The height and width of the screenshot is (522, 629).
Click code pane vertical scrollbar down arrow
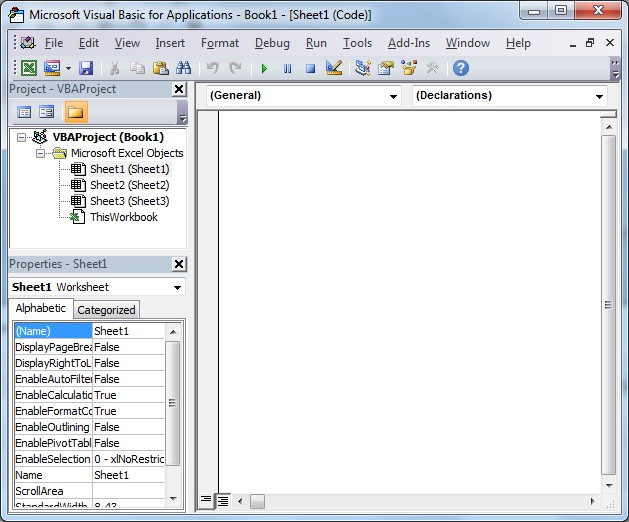pyautogui.click(x=609, y=486)
